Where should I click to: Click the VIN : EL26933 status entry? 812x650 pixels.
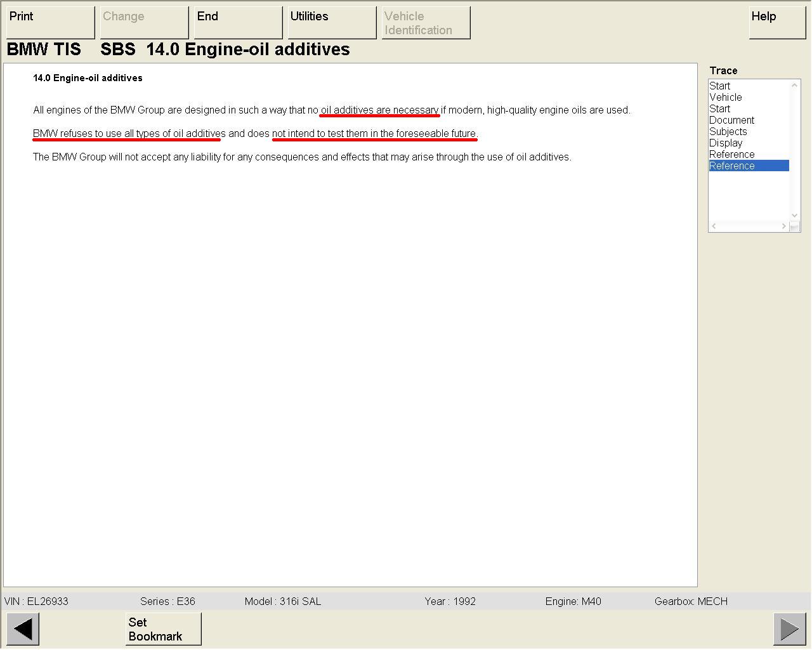coord(36,601)
